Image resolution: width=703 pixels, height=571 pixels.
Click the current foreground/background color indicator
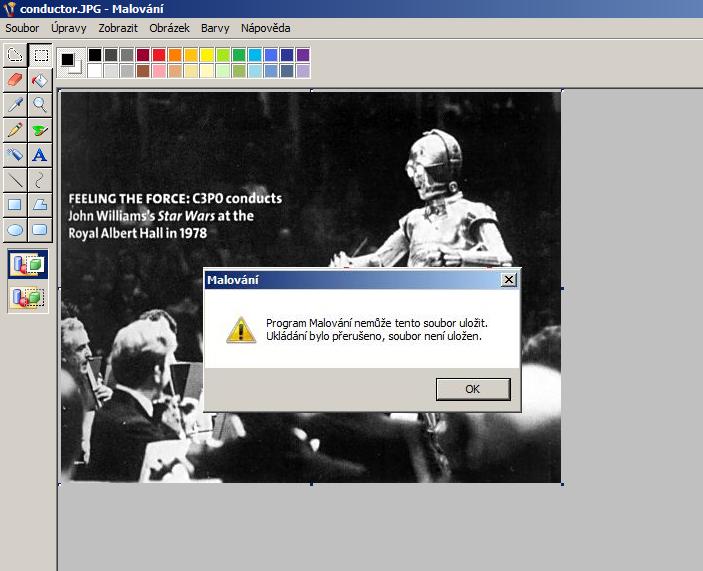point(71,63)
